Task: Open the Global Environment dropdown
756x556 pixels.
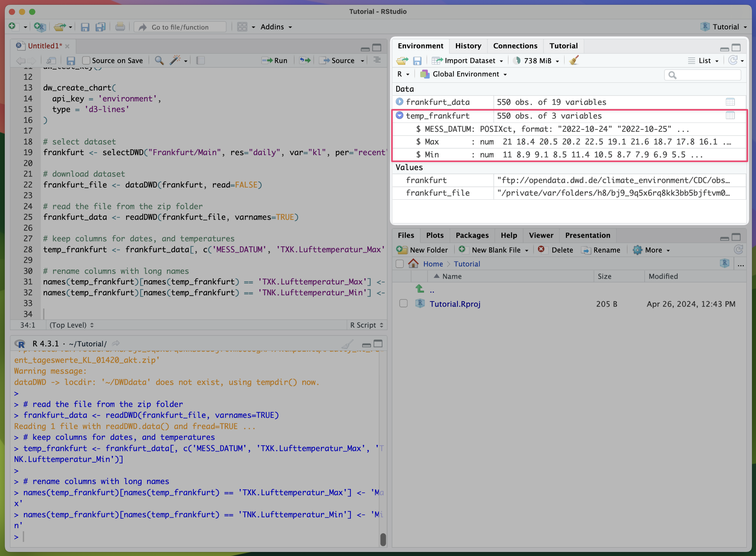Action: 464,74
